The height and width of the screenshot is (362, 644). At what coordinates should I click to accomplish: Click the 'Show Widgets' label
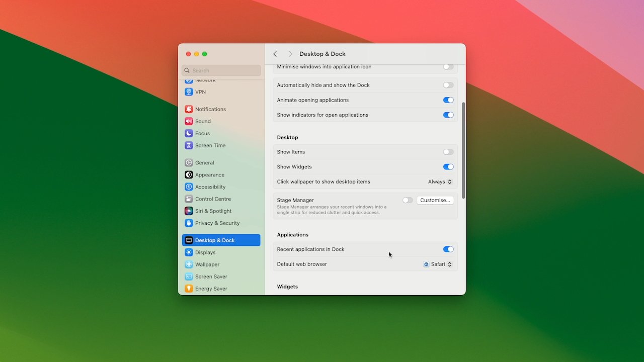(x=294, y=167)
